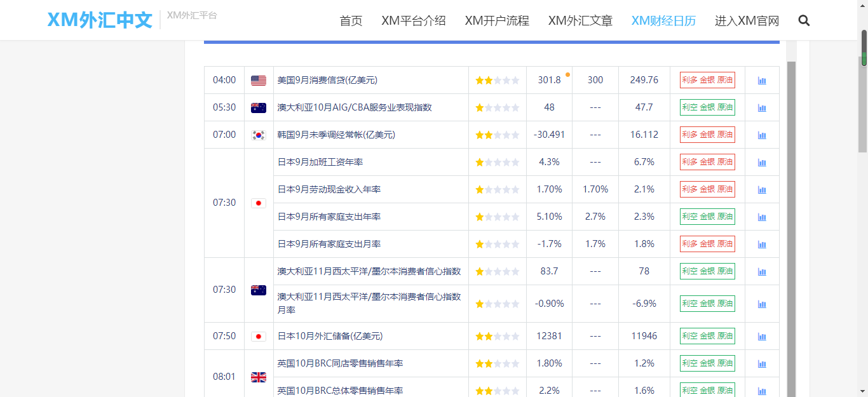Screen dimensions: 868x397
Task: Open chart icon for 美国9月消费信贷 row
Action: [762, 81]
